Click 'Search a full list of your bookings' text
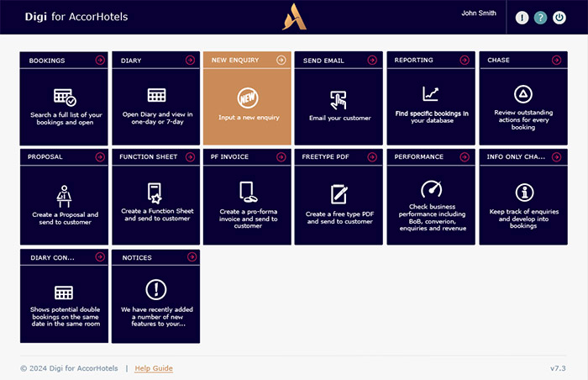The height and width of the screenshot is (380, 588). [x=66, y=119]
